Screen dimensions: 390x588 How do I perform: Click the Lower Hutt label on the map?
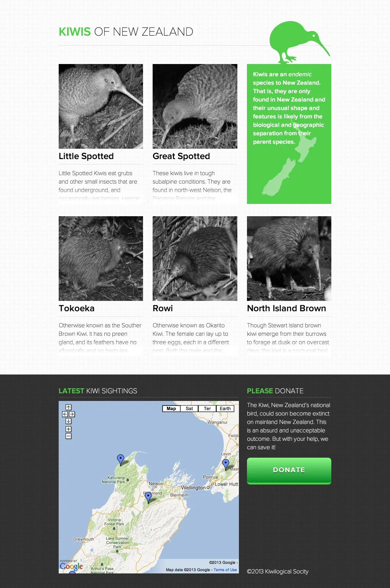point(226,484)
